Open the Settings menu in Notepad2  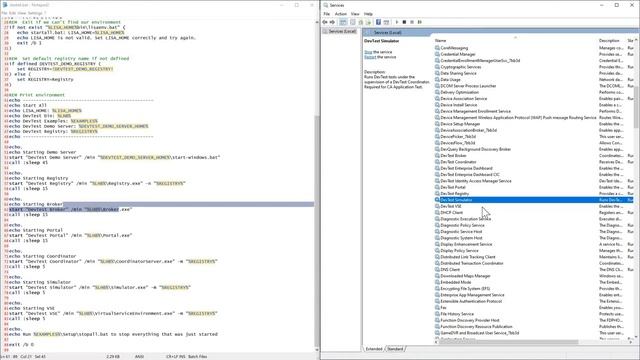35,13
